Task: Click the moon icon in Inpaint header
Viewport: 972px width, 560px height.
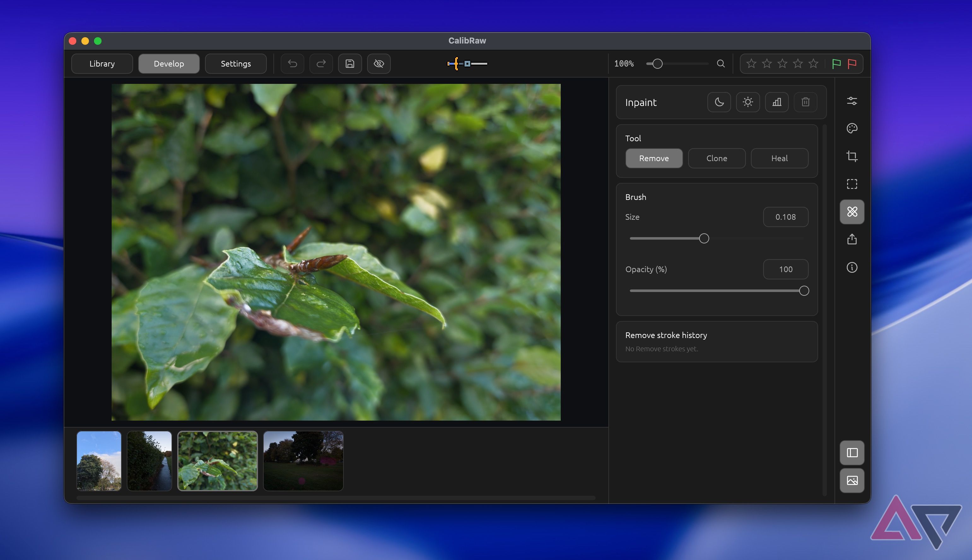Action: tap(719, 102)
